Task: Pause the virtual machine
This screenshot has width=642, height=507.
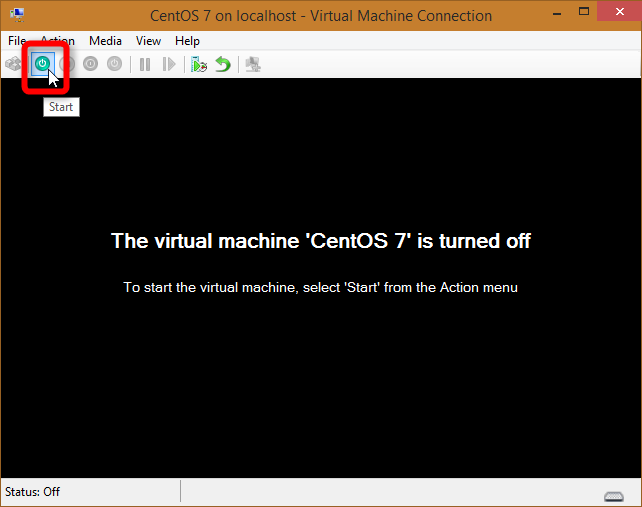Action: [145, 64]
